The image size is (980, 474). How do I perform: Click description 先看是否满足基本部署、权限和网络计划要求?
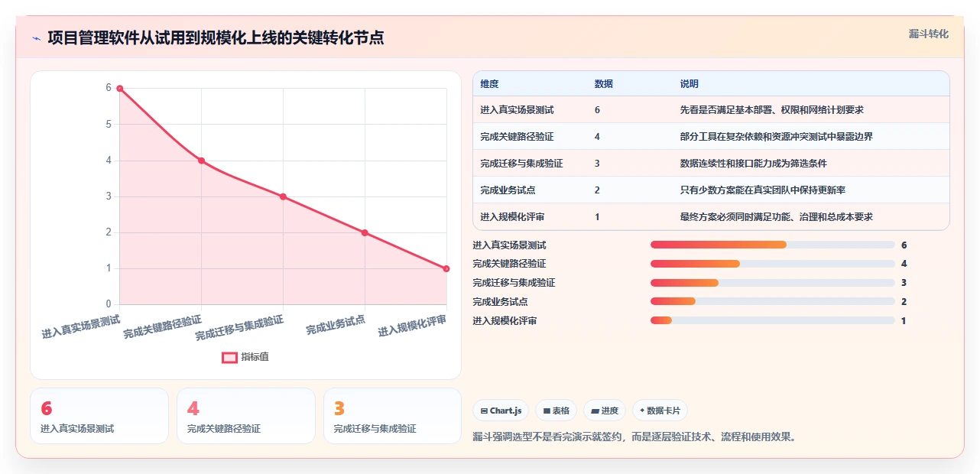click(771, 110)
